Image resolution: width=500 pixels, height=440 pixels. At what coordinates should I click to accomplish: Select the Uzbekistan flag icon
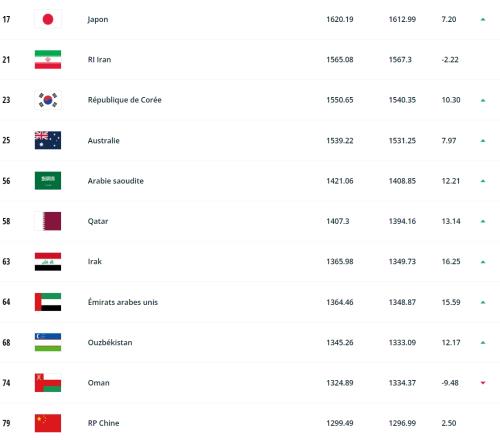coord(48,342)
